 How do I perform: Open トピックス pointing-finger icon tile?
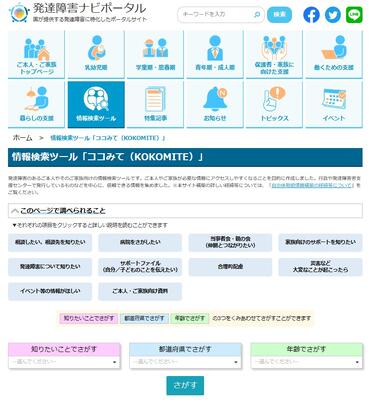click(x=274, y=105)
